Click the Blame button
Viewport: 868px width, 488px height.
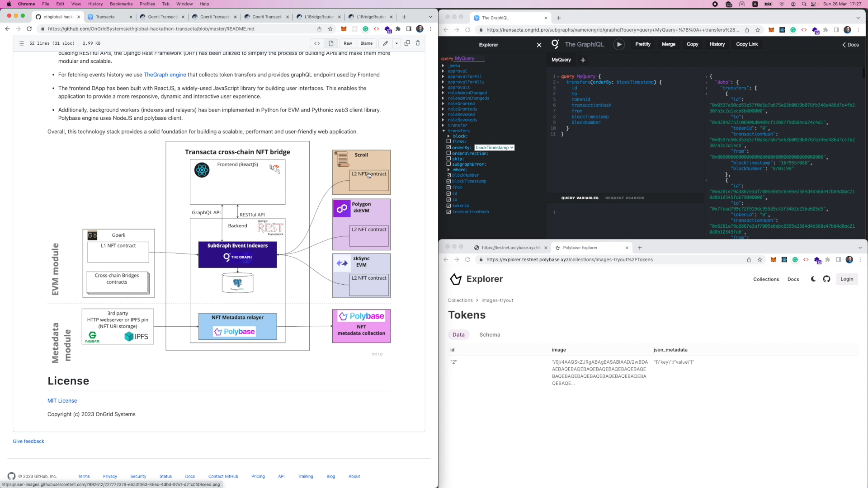(367, 43)
